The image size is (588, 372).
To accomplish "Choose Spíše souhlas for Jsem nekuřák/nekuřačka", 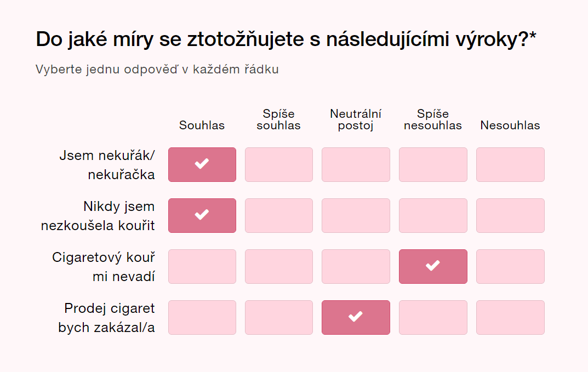I will [x=279, y=164].
